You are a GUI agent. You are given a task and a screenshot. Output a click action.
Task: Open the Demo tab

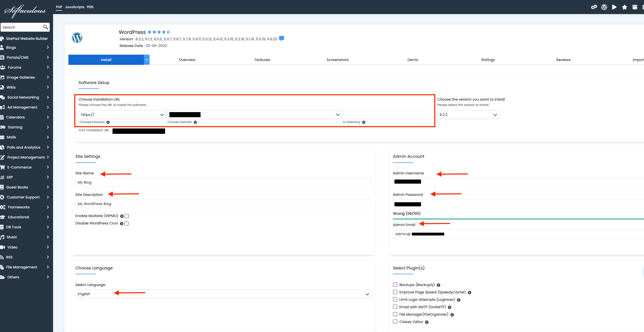[x=413, y=60]
